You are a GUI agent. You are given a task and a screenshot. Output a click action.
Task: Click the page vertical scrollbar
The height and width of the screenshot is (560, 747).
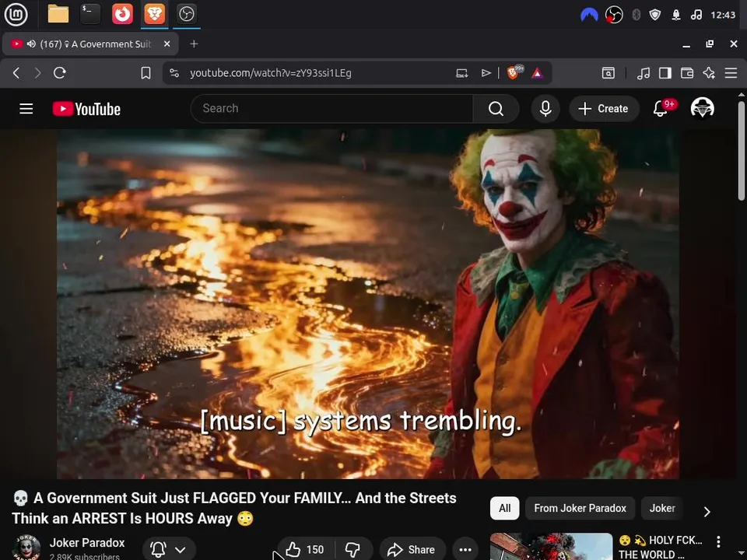[x=742, y=151]
